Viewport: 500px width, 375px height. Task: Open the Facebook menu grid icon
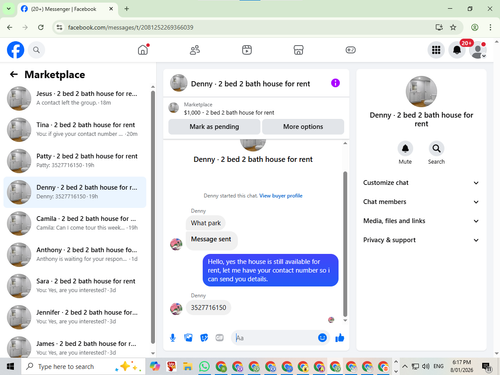tap(436, 50)
